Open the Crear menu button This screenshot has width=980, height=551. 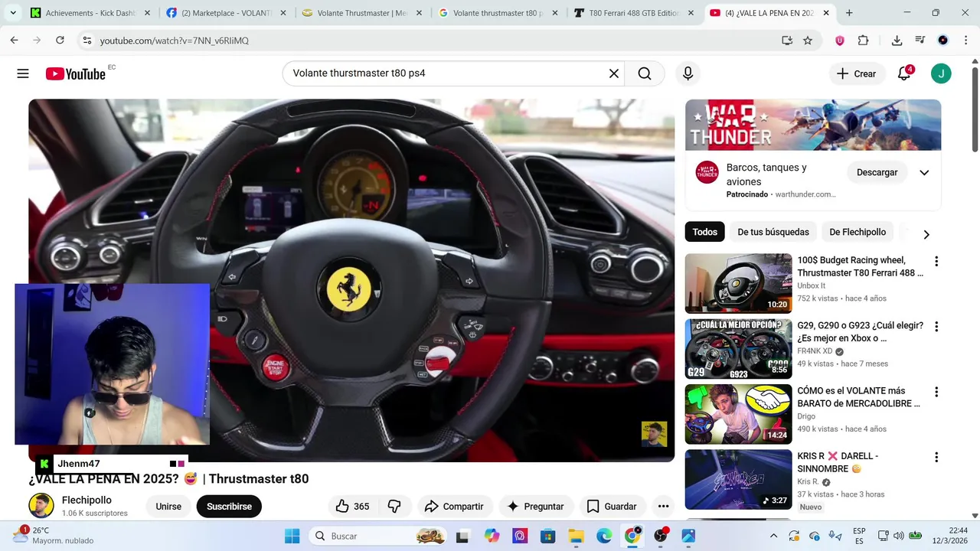(857, 73)
